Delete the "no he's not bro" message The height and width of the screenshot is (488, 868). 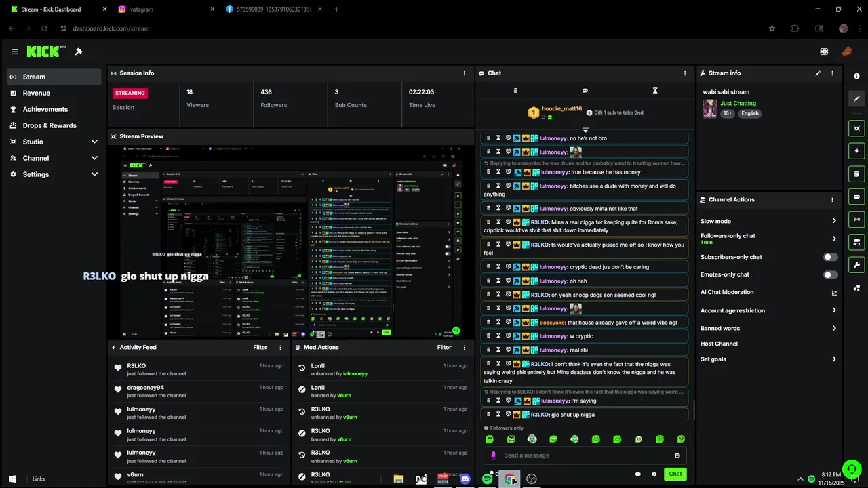coord(488,138)
